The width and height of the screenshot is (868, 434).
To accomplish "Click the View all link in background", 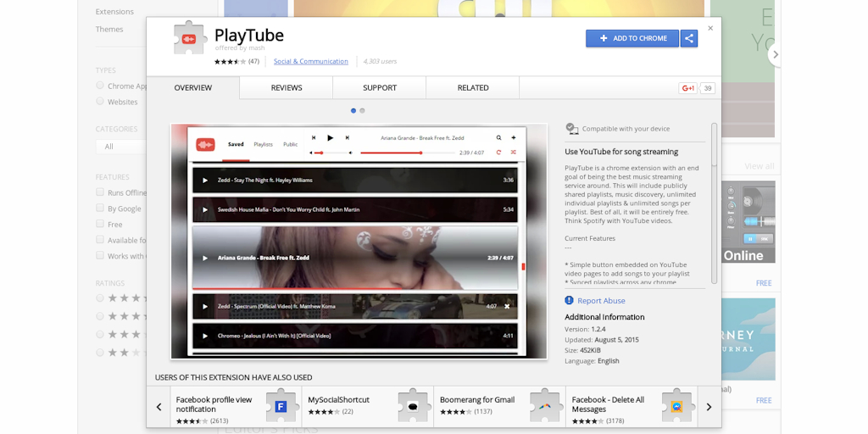I will (x=759, y=166).
